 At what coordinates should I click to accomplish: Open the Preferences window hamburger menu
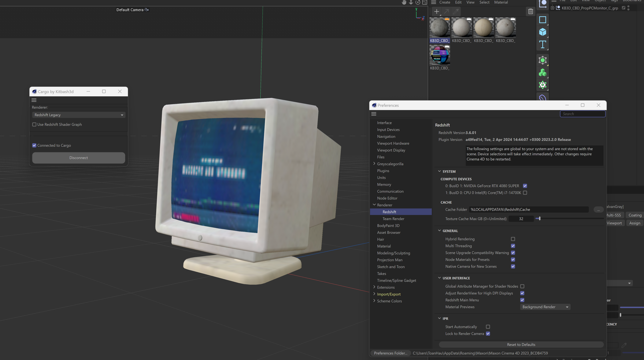click(x=374, y=114)
